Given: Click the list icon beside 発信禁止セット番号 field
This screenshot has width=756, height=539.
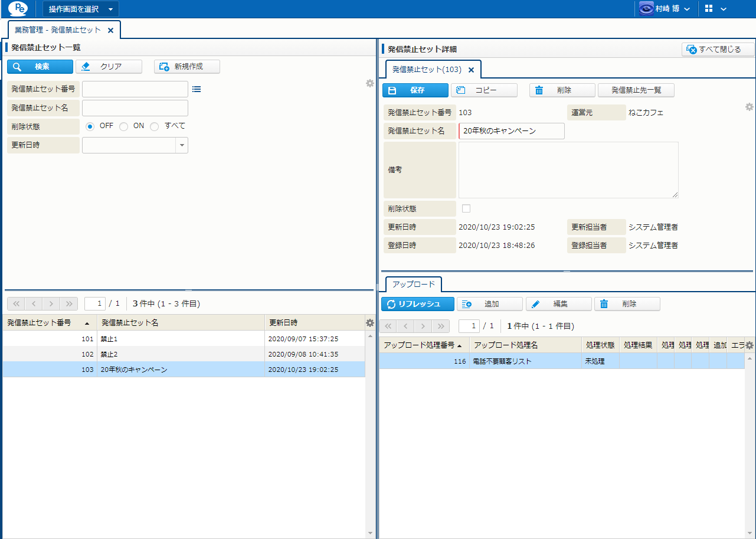Looking at the screenshot, I should pyautogui.click(x=197, y=89).
